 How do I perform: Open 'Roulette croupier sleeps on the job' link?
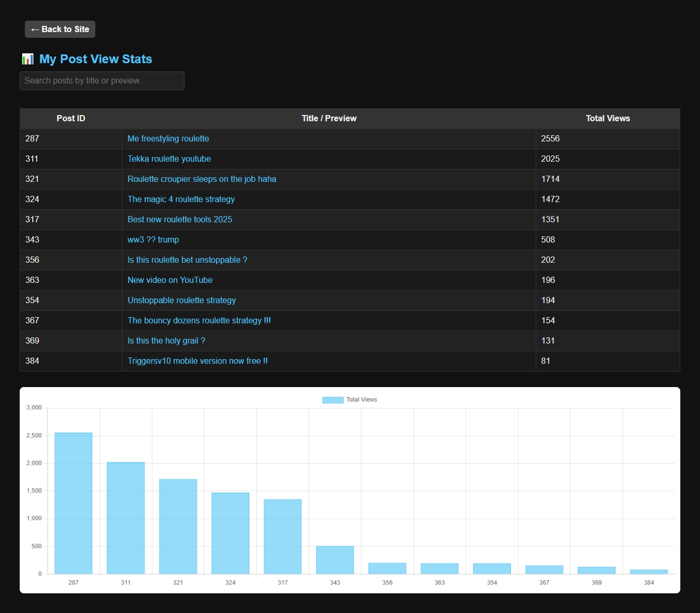[x=202, y=179]
